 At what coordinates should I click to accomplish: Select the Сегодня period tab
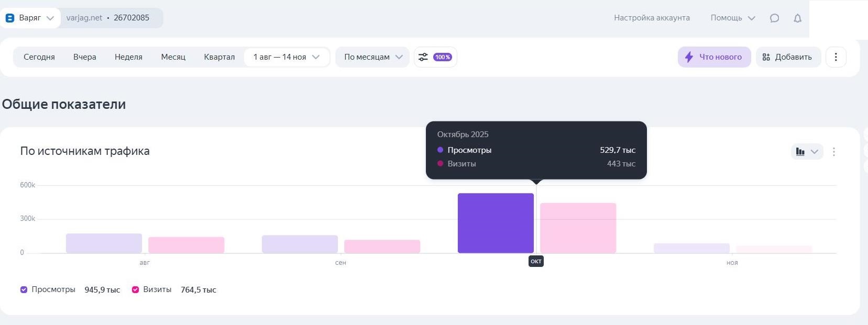pyautogui.click(x=39, y=57)
